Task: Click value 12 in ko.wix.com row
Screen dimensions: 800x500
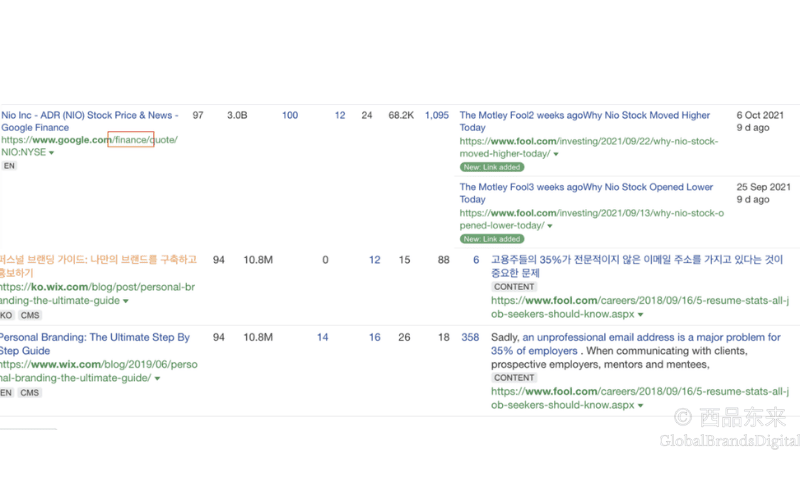Action: pyautogui.click(x=374, y=260)
